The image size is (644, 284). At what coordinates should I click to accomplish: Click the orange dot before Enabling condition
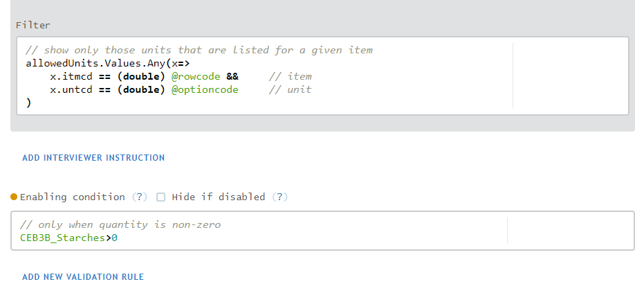pyautogui.click(x=14, y=197)
